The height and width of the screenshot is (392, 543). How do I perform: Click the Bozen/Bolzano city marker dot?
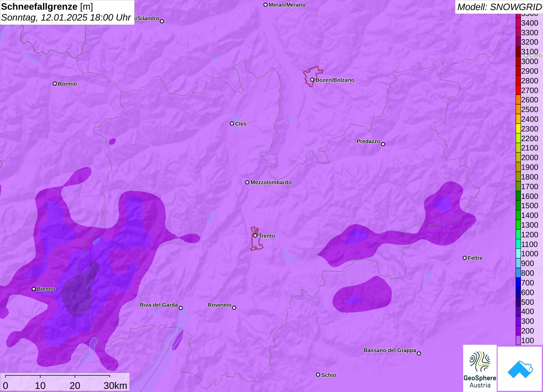(312, 80)
